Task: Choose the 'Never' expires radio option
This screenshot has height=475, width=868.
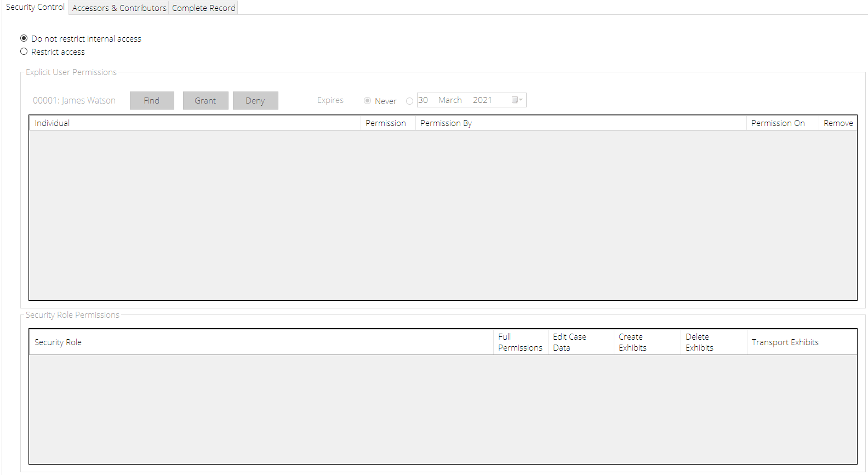Action: click(368, 101)
